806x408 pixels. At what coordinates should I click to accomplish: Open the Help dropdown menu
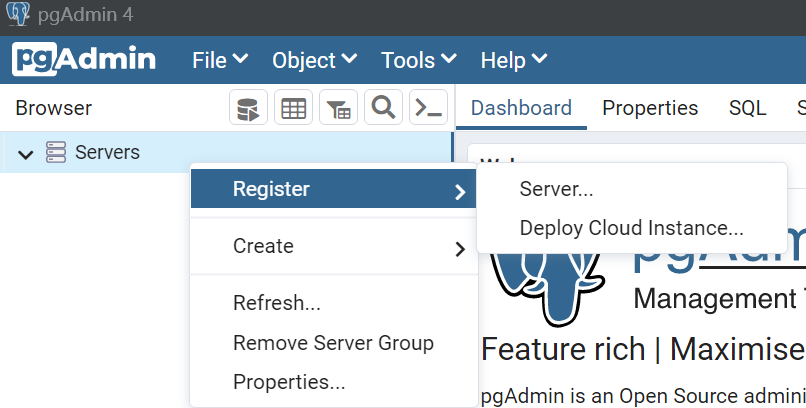click(513, 60)
